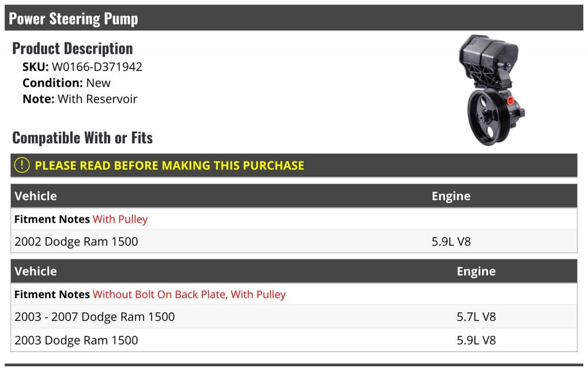Click the Condition: New text line
588x371 pixels.
point(67,83)
